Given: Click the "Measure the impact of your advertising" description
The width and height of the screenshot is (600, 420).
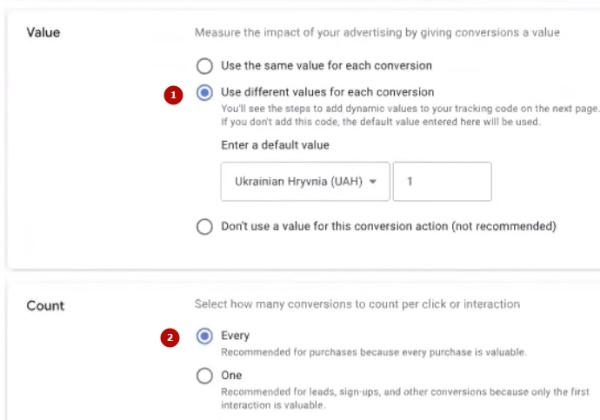Looking at the screenshot, I should point(376,33).
